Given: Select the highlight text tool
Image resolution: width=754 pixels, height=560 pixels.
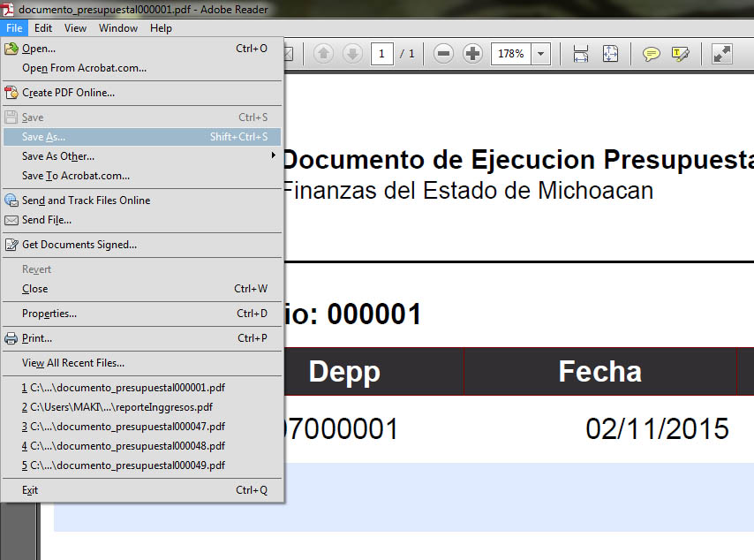Looking at the screenshot, I should pos(681,54).
